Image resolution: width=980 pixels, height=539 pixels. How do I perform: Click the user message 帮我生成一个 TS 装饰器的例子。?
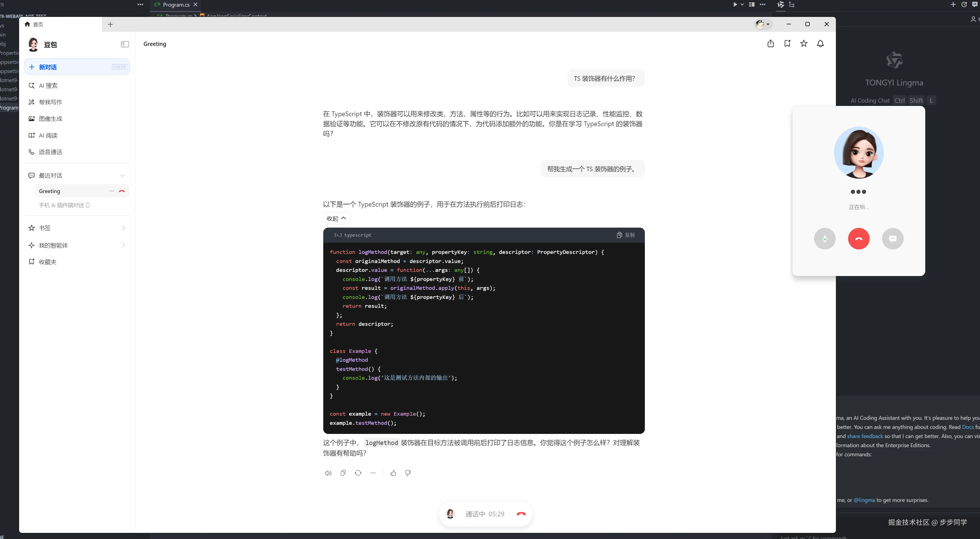click(x=592, y=169)
